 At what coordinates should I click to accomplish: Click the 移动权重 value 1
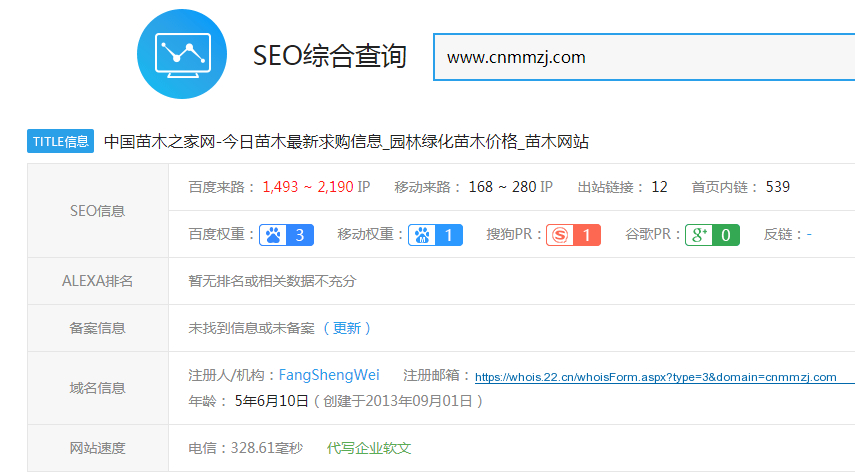tap(449, 235)
